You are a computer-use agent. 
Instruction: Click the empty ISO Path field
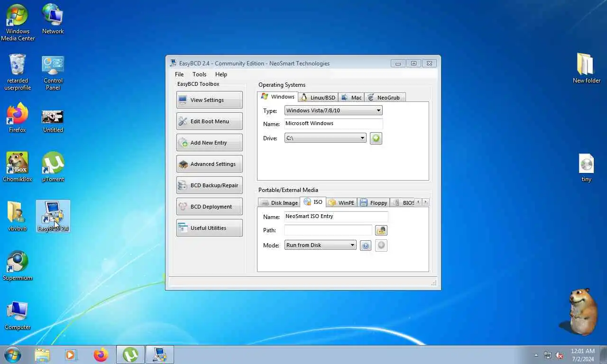328,230
